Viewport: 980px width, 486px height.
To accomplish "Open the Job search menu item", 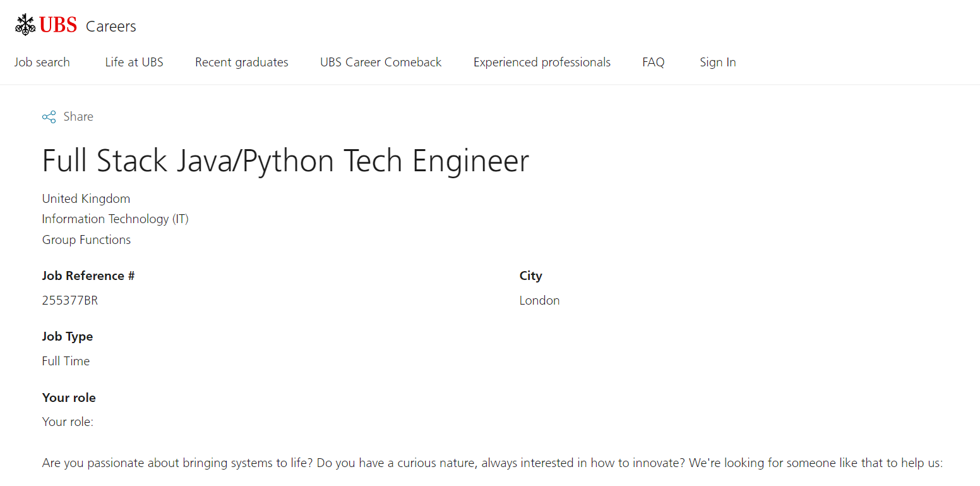I will (42, 63).
